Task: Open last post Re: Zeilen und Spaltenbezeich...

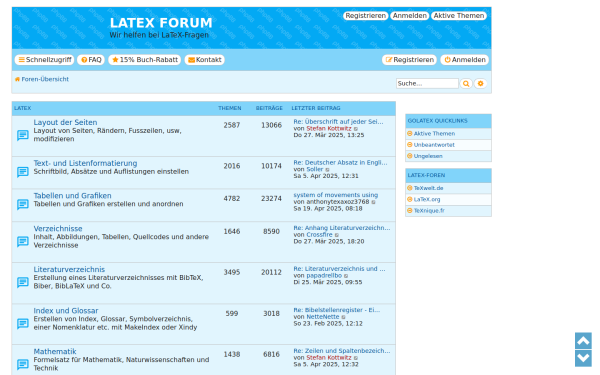Action: pos(342,351)
